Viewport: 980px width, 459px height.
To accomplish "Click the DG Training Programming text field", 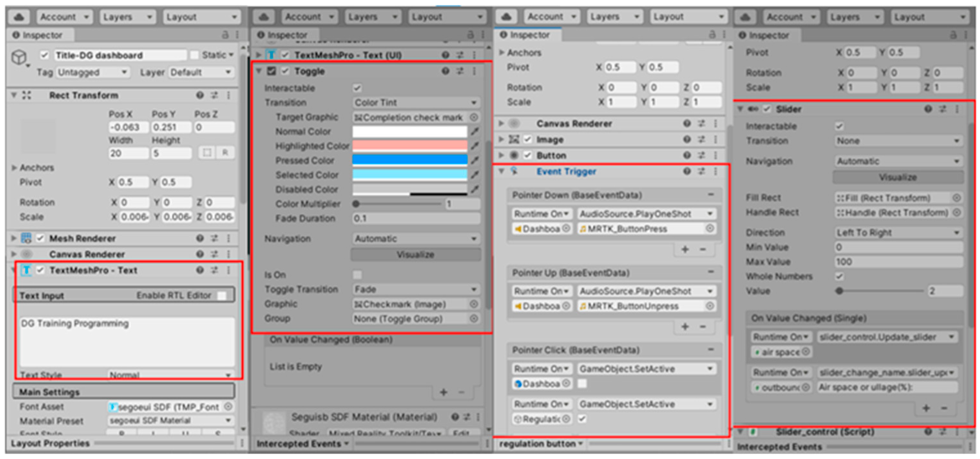I will (x=127, y=341).
